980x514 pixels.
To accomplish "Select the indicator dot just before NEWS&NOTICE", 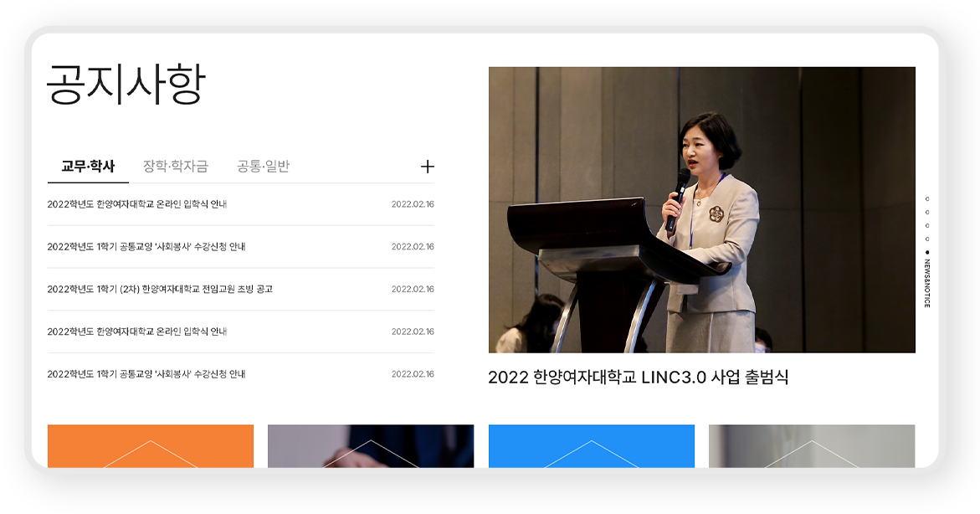I will pyautogui.click(x=927, y=239).
